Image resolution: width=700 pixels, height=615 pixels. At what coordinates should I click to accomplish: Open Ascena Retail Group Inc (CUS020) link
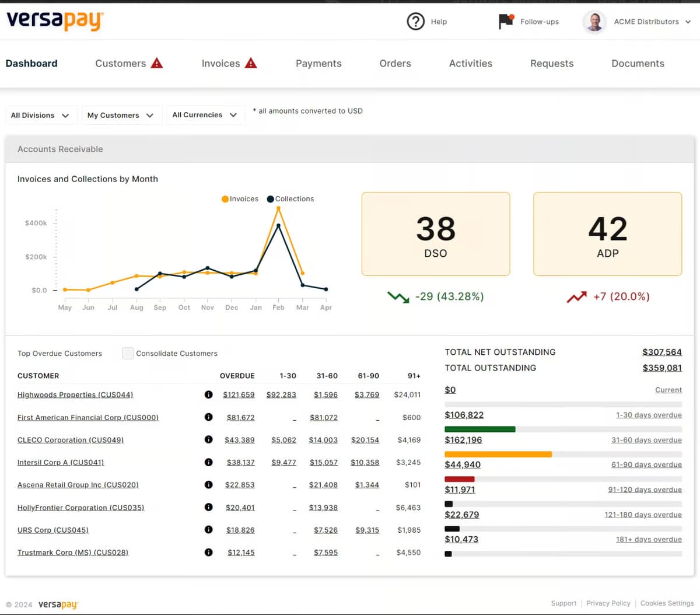pyautogui.click(x=78, y=485)
